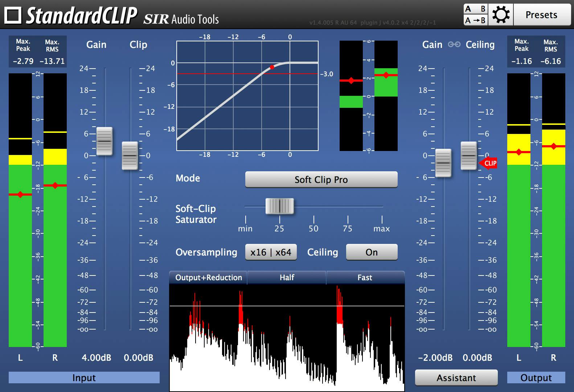The width and height of the screenshot is (574, 392).
Task: Click the SIR Audio Tools logo text
Action: (x=181, y=19)
